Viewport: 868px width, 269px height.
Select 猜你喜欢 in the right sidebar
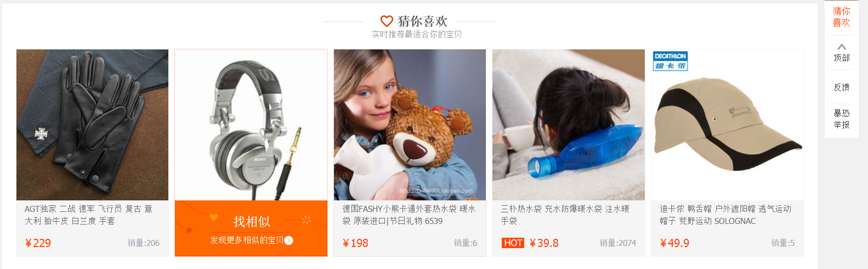(x=842, y=17)
